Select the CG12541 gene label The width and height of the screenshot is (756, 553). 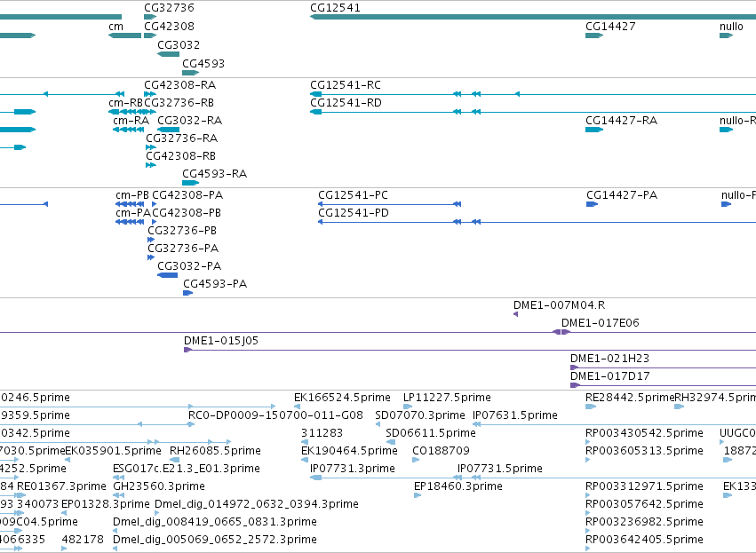[335, 8]
